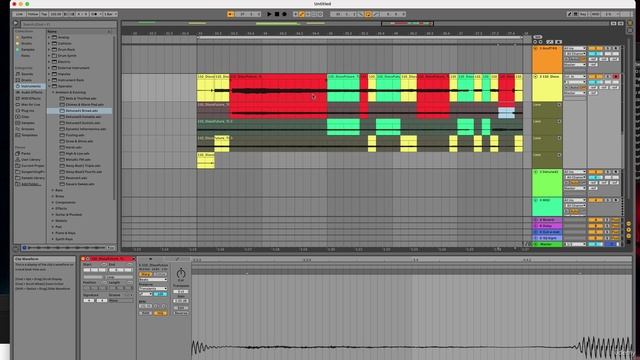Click the Link button

pyautogui.click(x=20, y=14)
